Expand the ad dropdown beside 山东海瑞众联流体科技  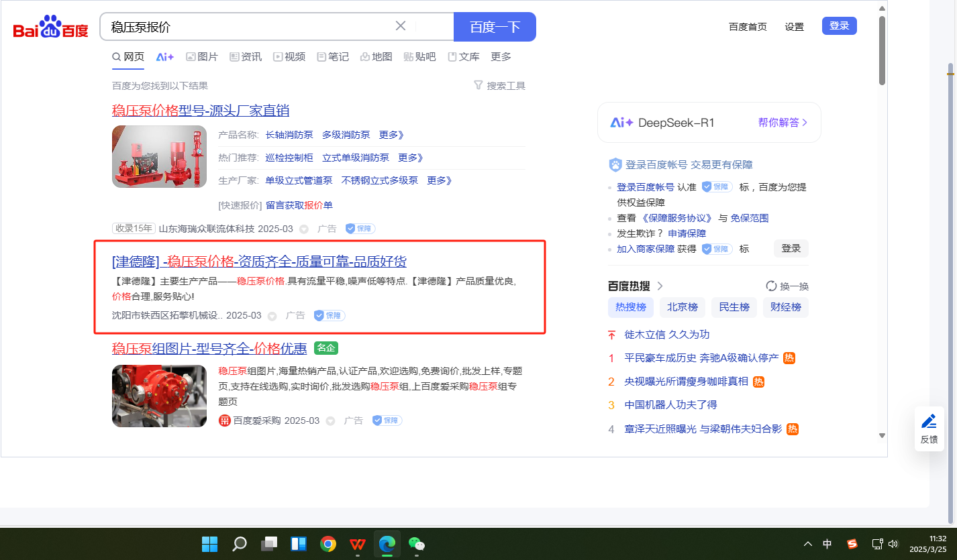303,229
